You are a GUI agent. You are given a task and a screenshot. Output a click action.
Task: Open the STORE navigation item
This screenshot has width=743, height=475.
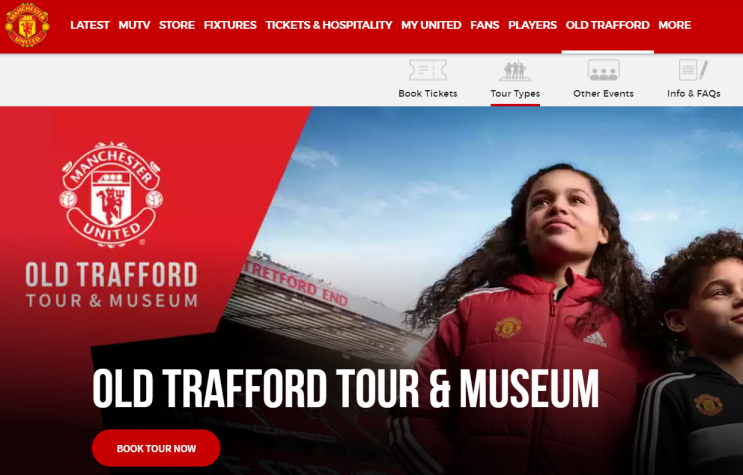pos(177,25)
